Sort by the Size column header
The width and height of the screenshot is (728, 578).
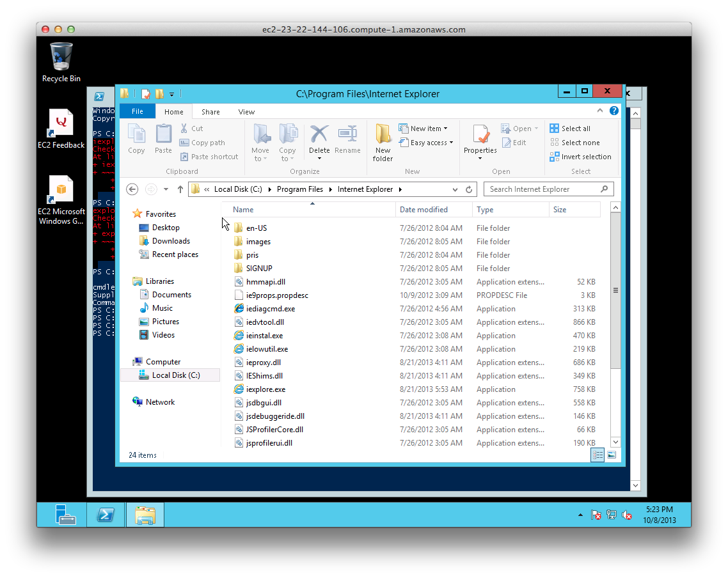click(x=574, y=210)
